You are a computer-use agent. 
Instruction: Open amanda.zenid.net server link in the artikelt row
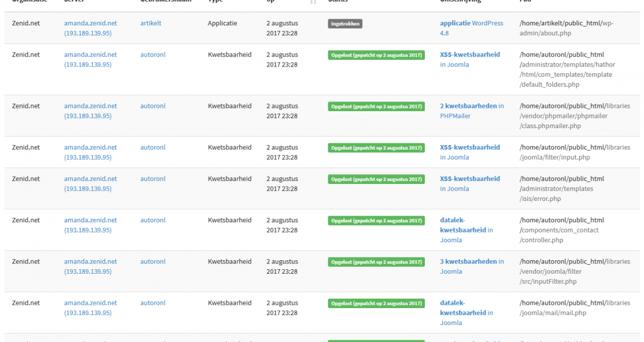point(90,28)
